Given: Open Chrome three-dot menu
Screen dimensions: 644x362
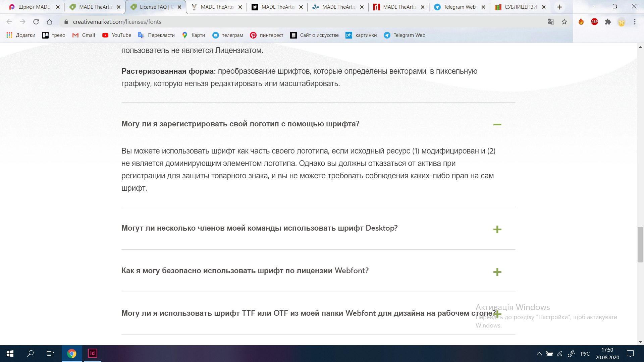Looking at the screenshot, I should (635, 22).
